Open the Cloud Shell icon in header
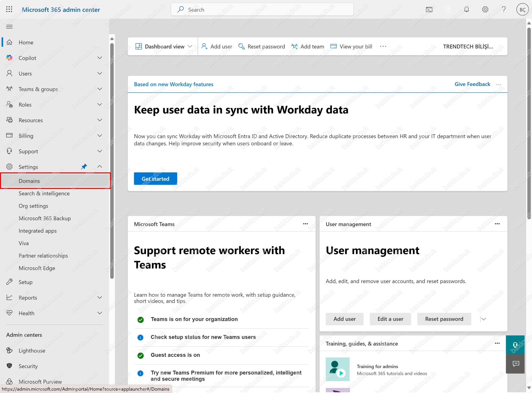This screenshot has width=532, height=393. tap(429, 10)
